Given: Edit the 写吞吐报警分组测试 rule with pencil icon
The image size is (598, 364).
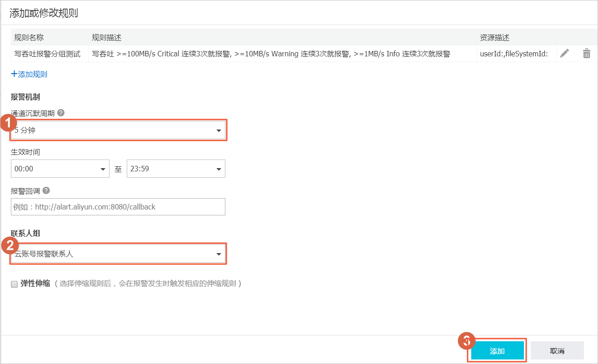Looking at the screenshot, I should click(564, 54).
